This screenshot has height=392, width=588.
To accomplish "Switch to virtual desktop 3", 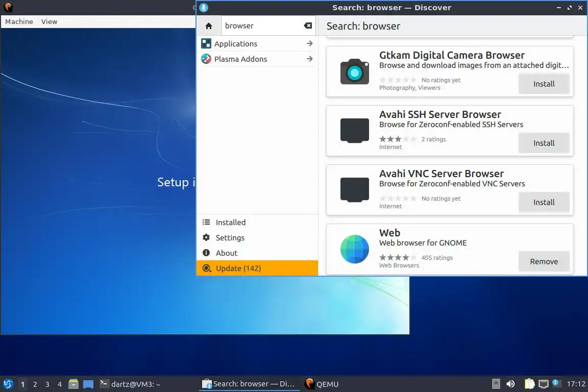I will click(47, 384).
